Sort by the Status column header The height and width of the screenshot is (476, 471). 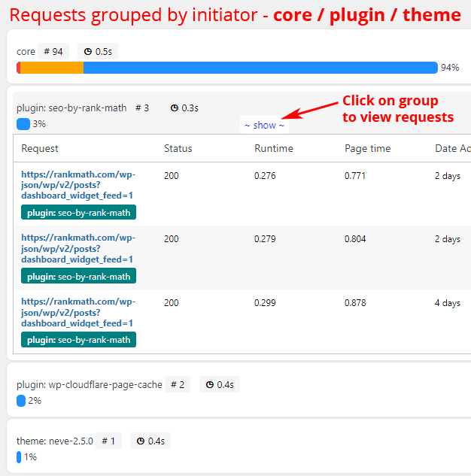[x=178, y=148]
